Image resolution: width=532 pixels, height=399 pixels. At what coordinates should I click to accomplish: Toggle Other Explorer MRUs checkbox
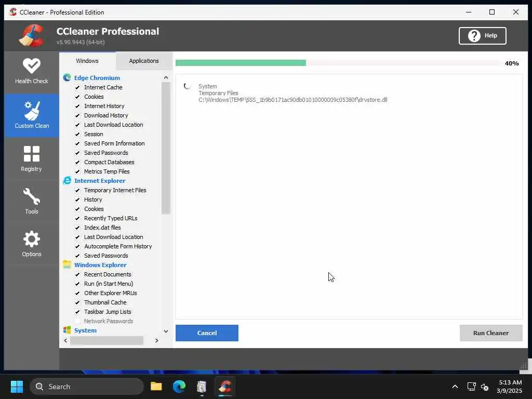pyautogui.click(x=77, y=293)
